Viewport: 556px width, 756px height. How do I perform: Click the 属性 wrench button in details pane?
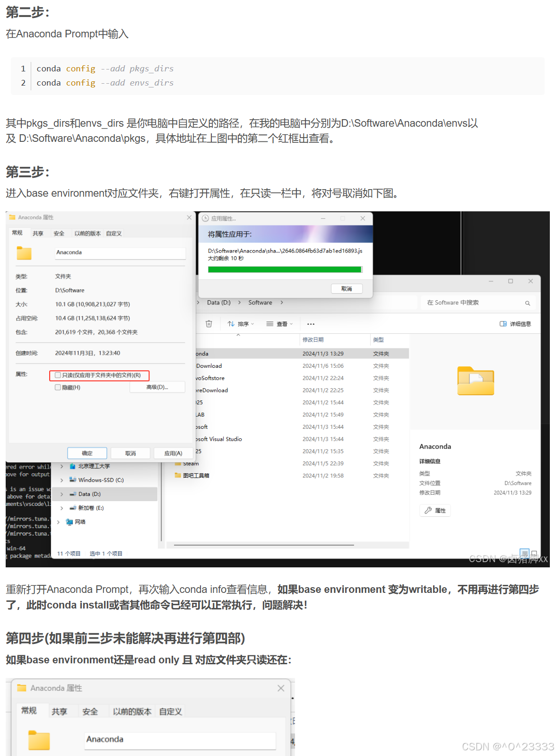tap(435, 511)
